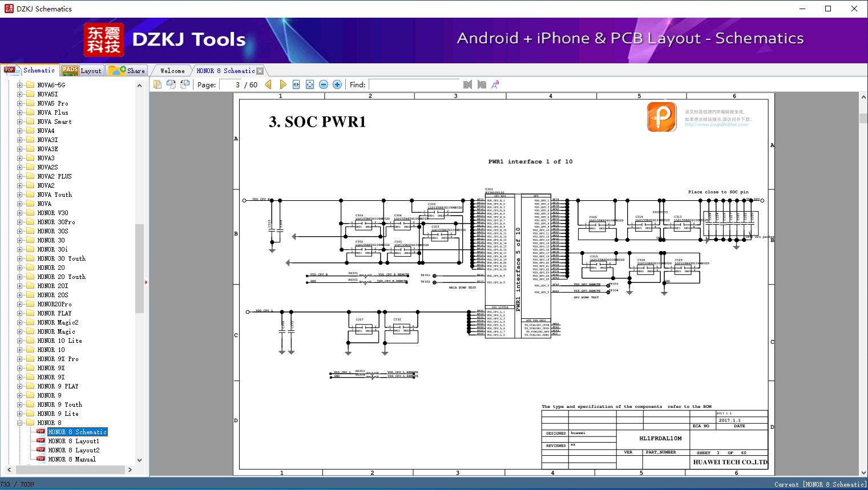This screenshot has width=868, height=490.
Task: Open the Share tab
Action: 127,71
